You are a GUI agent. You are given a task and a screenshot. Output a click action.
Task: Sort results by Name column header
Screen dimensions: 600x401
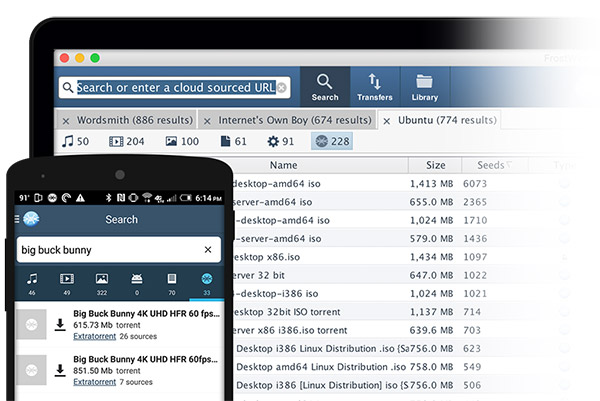point(283,165)
